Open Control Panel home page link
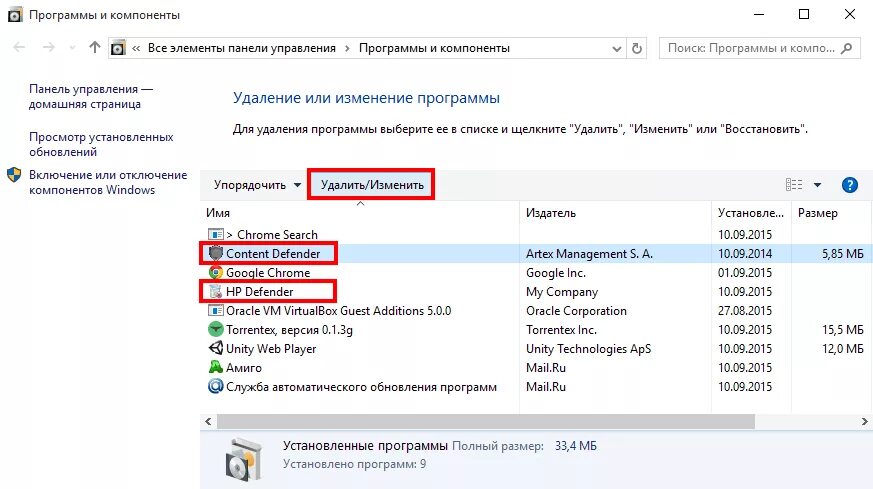 click(91, 96)
